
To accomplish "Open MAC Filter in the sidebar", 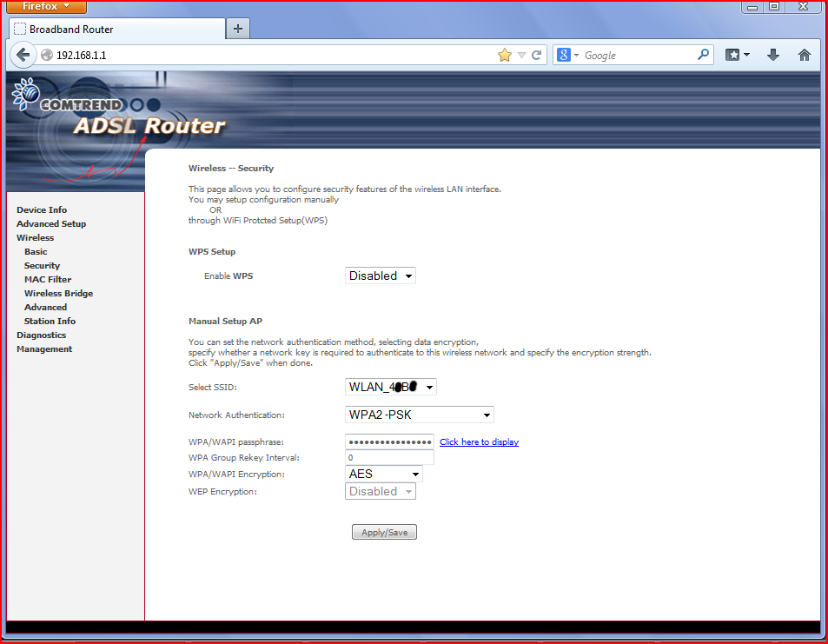I will (x=48, y=280).
